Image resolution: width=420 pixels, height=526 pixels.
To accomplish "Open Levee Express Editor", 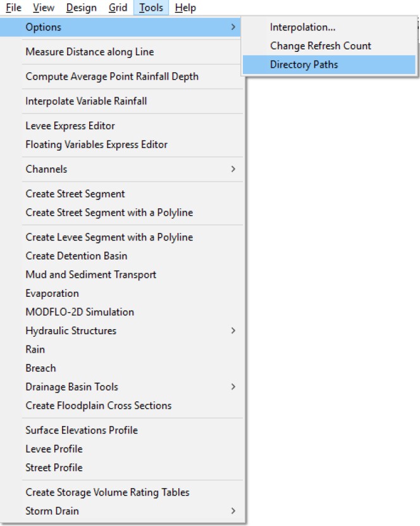I will [x=70, y=126].
